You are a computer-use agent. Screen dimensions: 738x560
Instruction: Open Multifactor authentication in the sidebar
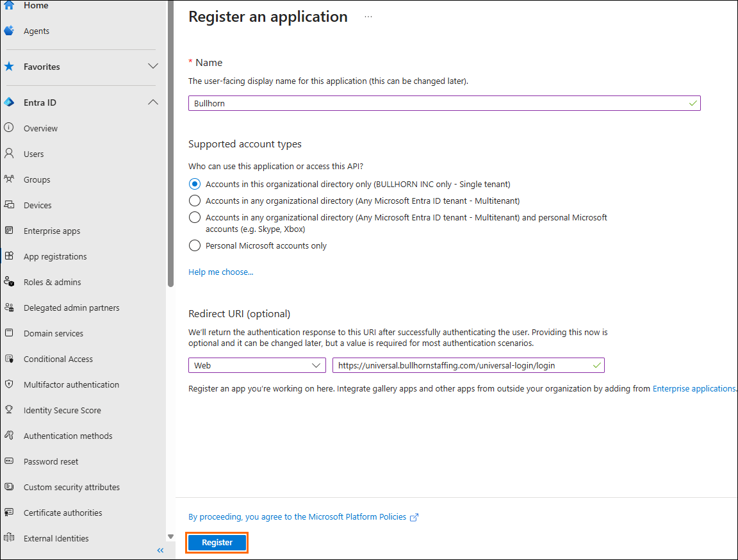(71, 384)
